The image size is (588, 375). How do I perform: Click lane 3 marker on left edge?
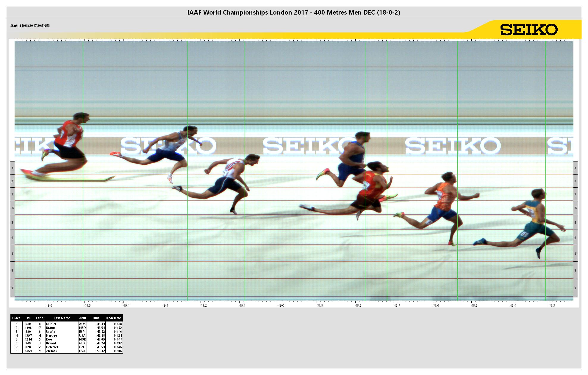point(12,194)
